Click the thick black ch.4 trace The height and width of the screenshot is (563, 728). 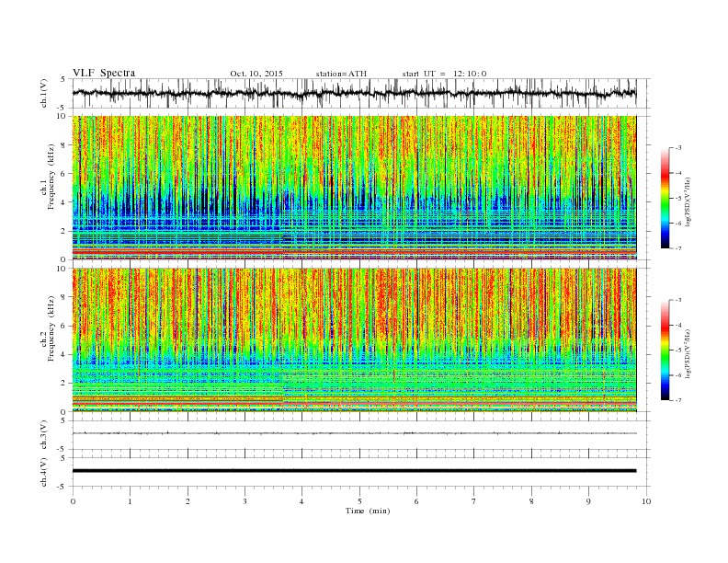click(354, 471)
